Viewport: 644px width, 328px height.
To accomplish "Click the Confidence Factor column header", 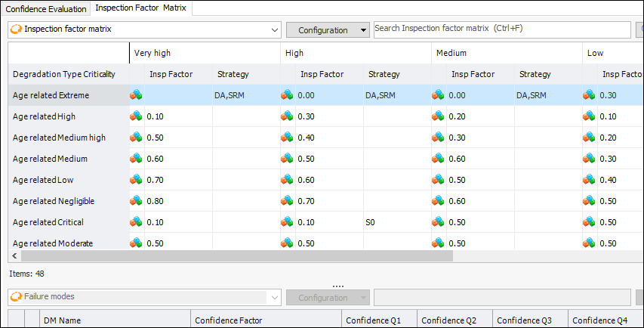I will point(229,320).
